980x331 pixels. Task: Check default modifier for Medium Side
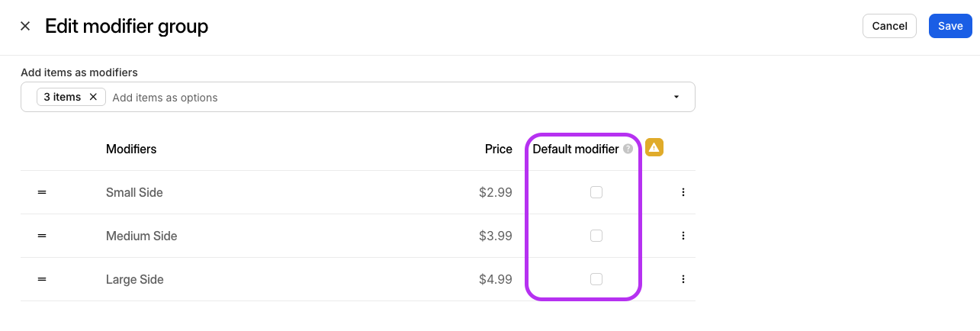pyautogui.click(x=596, y=236)
